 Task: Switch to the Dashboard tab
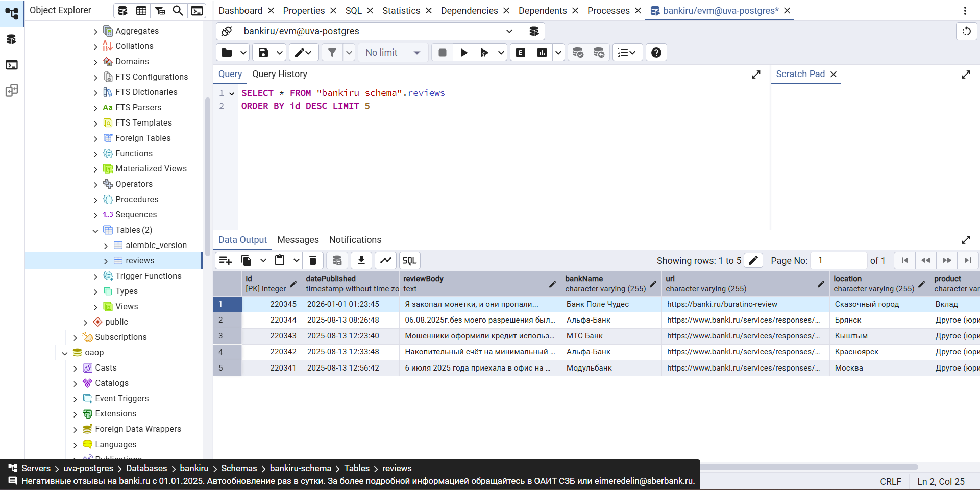(x=240, y=11)
